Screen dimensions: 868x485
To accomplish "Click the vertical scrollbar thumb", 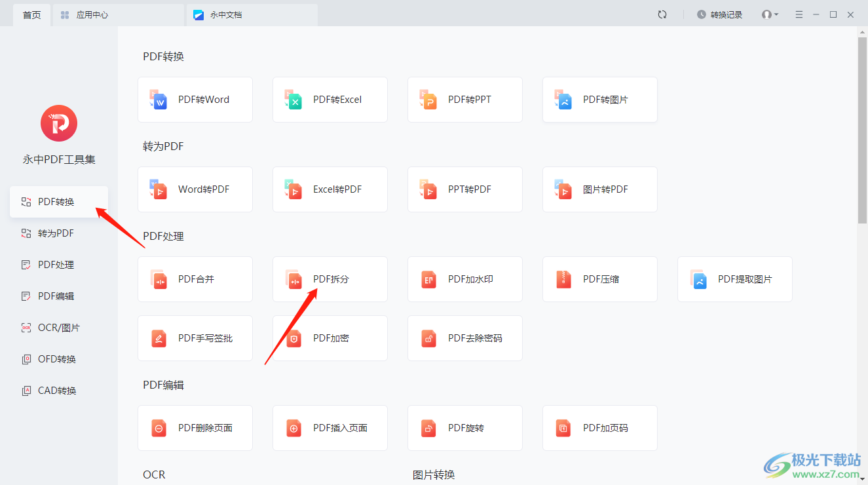I will click(862, 130).
